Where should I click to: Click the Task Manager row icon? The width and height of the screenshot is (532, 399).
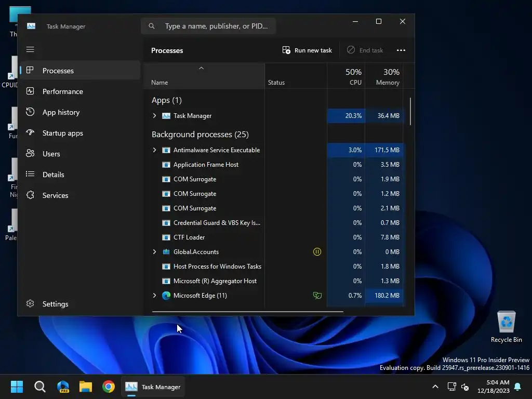(x=166, y=116)
